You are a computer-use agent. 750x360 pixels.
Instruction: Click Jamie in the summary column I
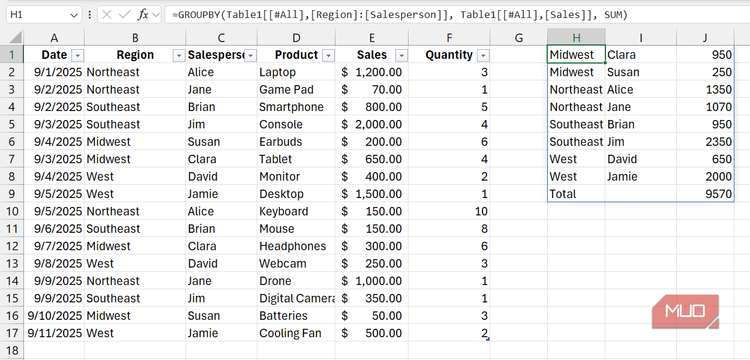point(641,177)
